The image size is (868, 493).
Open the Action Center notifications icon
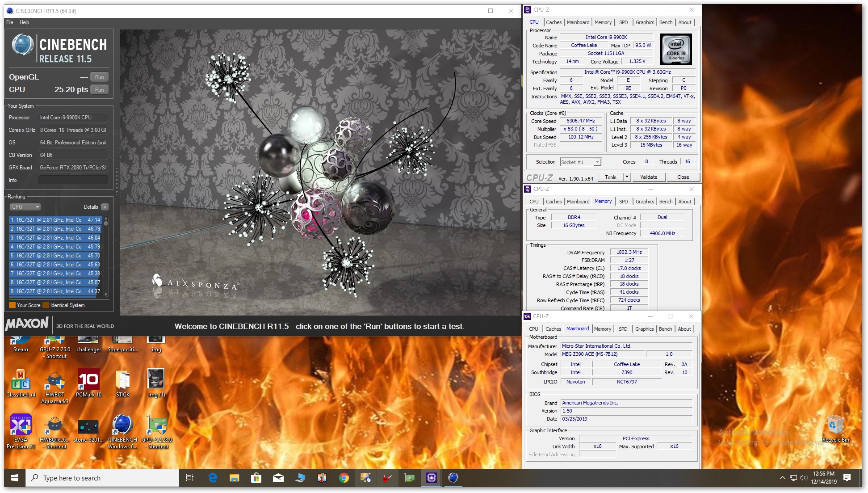click(x=847, y=478)
